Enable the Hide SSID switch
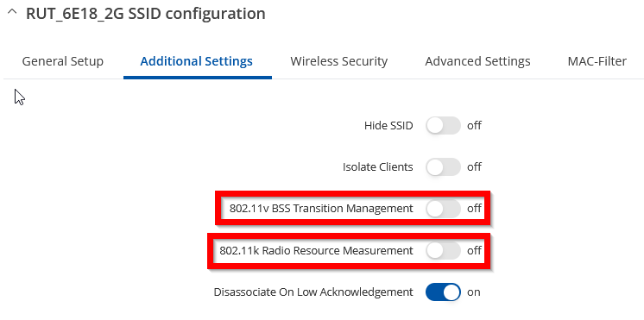Viewport: 644px width, 320px height. click(x=443, y=126)
